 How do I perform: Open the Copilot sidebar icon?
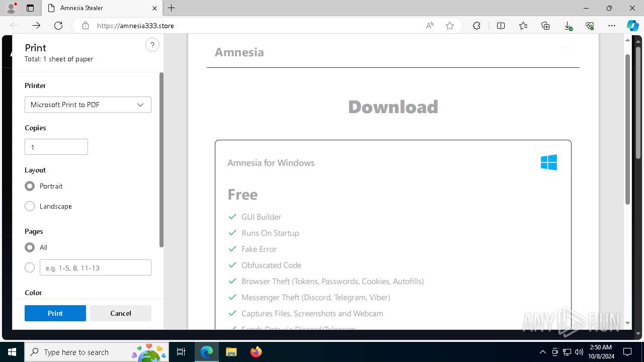(x=632, y=26)
